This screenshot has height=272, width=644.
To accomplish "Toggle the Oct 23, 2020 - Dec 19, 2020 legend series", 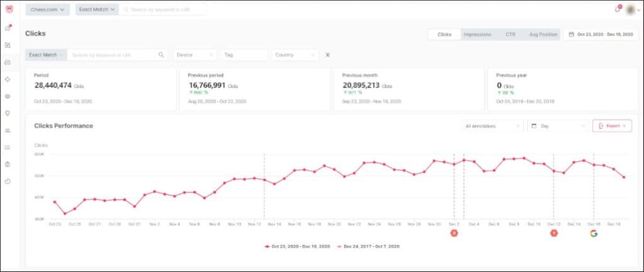I will click(x=297, y=247).
